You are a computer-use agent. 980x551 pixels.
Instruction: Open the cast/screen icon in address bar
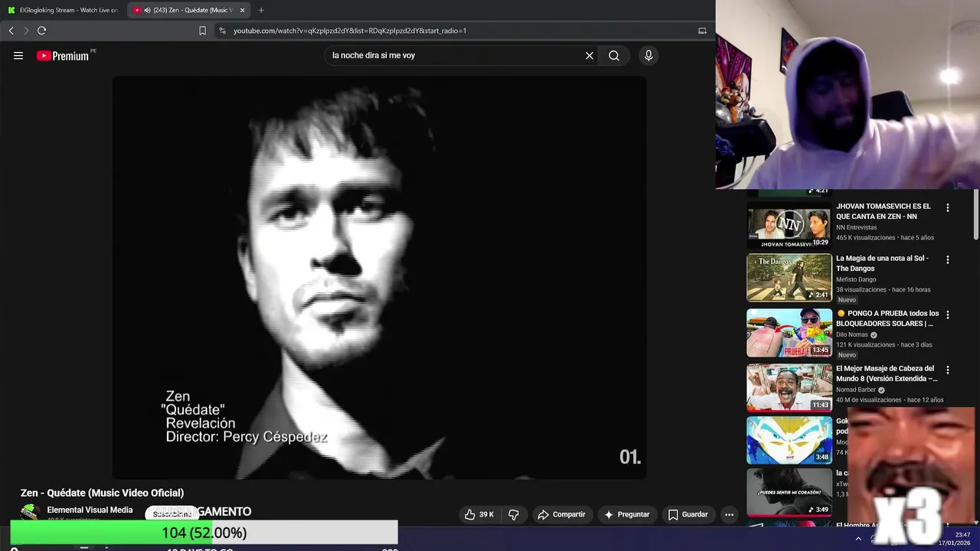[x=702, y=31]
